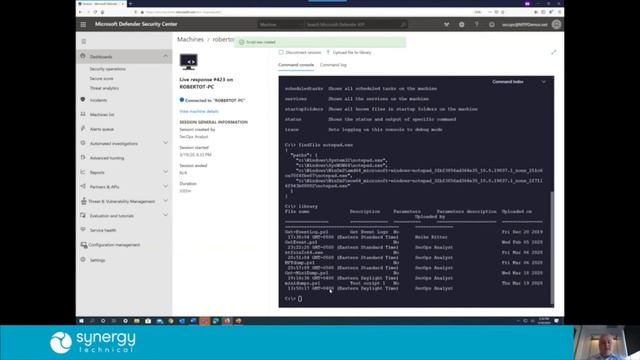Click Disconnect session label

[303, 52]
